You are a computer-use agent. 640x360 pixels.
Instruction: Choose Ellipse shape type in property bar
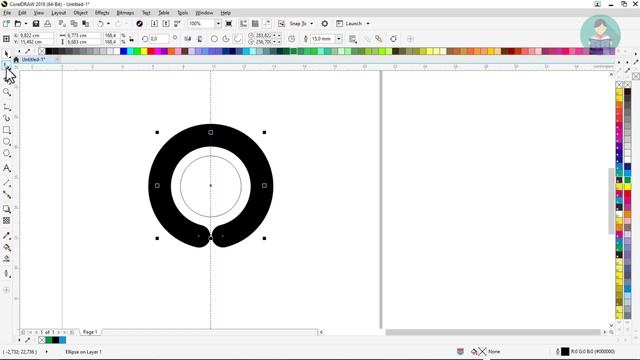coord(214,39)
